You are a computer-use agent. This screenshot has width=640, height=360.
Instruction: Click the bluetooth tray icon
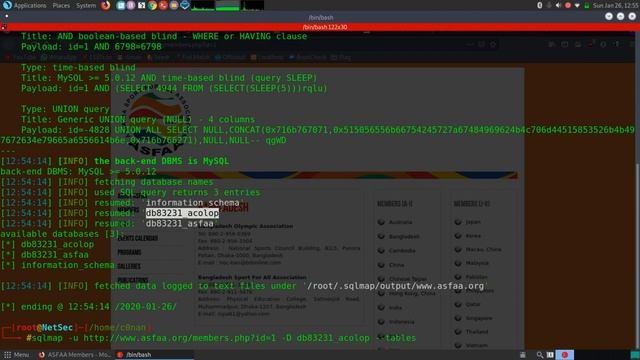click(x=540, y=5)
